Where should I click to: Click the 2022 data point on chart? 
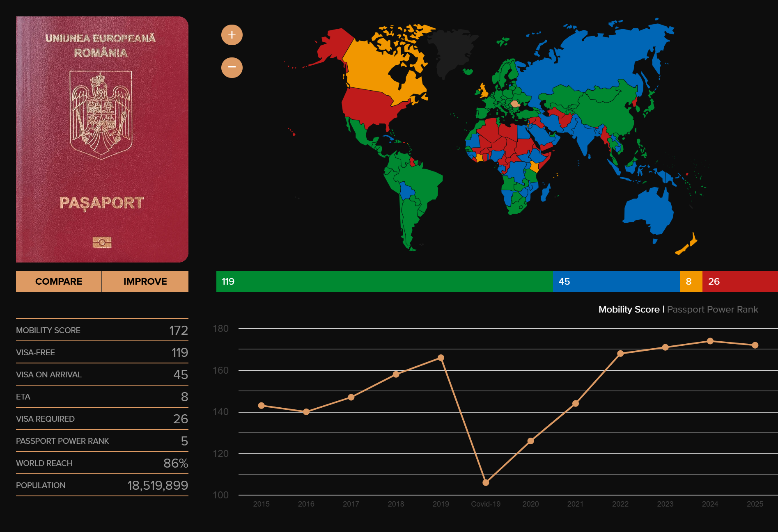(620, 354)
